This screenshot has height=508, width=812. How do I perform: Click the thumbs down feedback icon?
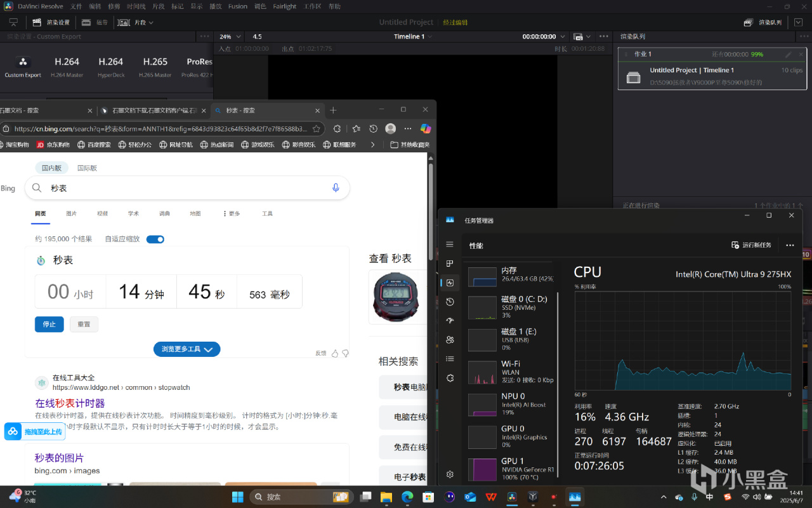345,353
